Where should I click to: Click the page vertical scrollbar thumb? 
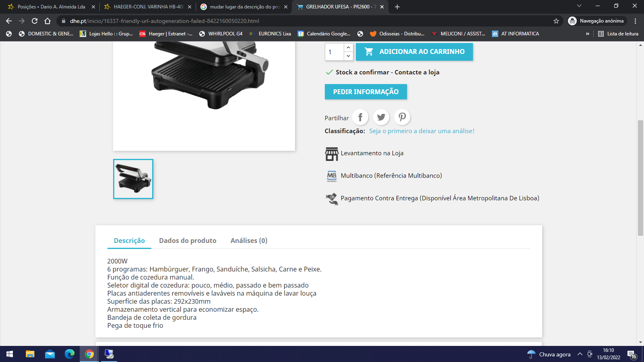[640, 178]
